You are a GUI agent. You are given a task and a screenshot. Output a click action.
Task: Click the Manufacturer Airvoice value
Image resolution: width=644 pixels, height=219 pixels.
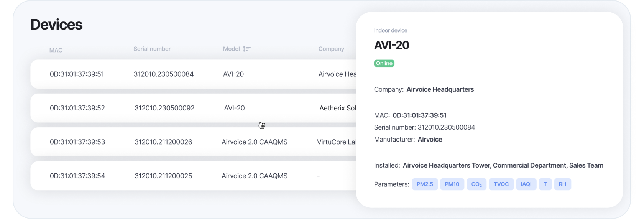[x=430, y=140]
